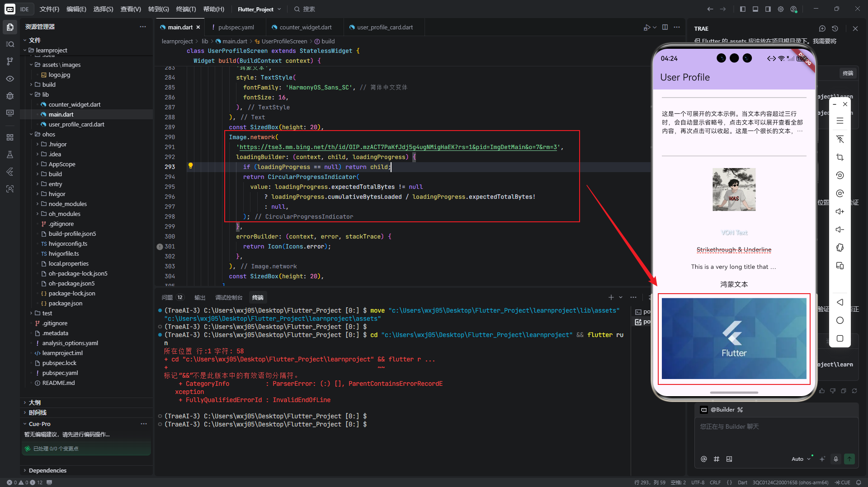The image size is (868, 487).
Task: Click the split editor icon
Action: (665, 27)
